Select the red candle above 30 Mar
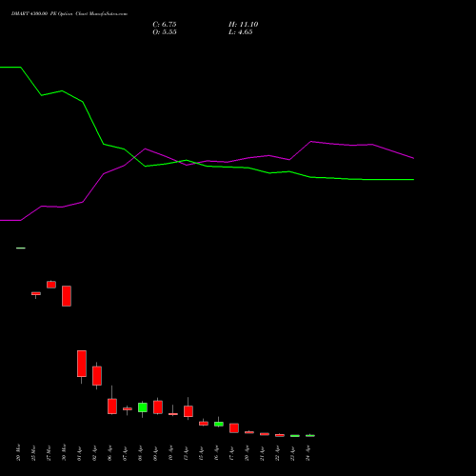 (67, 296)
